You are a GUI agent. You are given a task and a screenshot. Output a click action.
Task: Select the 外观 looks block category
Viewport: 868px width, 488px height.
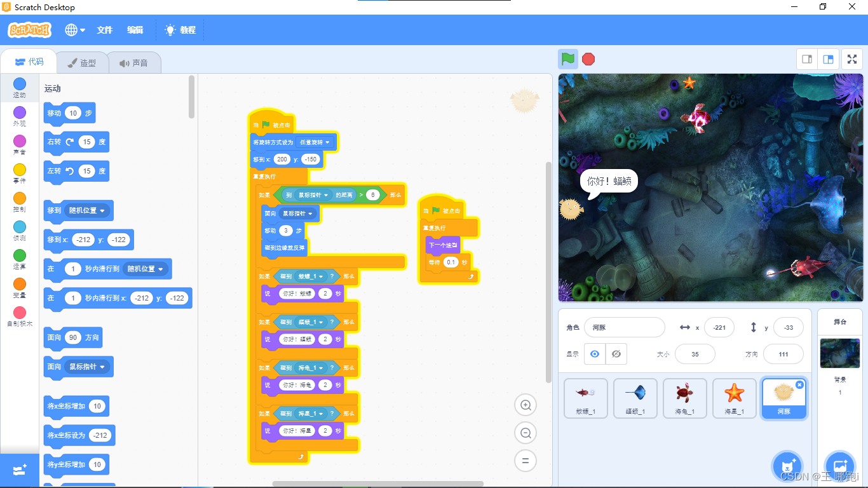20,117
